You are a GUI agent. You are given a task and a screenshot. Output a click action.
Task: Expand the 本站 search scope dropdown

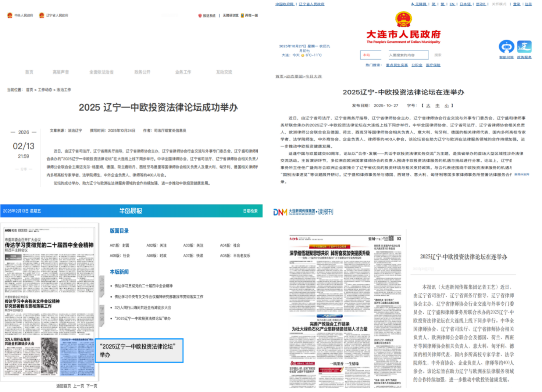(373, 55)
